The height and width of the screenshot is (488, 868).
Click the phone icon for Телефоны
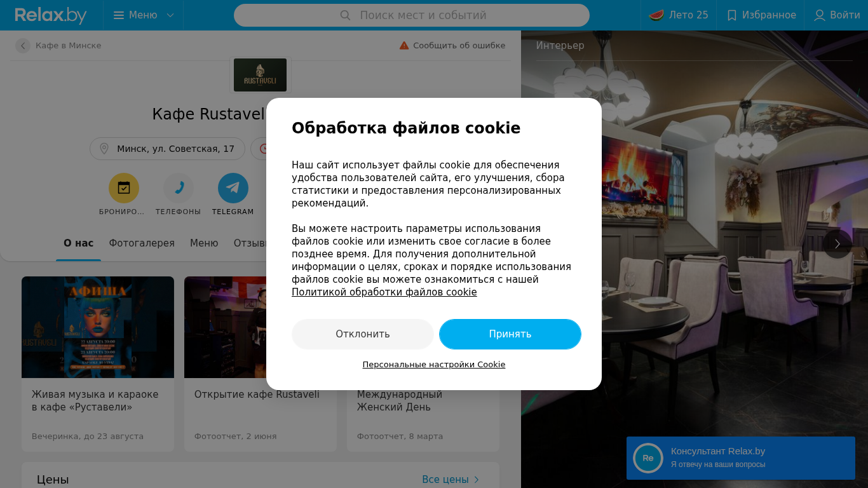179,188
